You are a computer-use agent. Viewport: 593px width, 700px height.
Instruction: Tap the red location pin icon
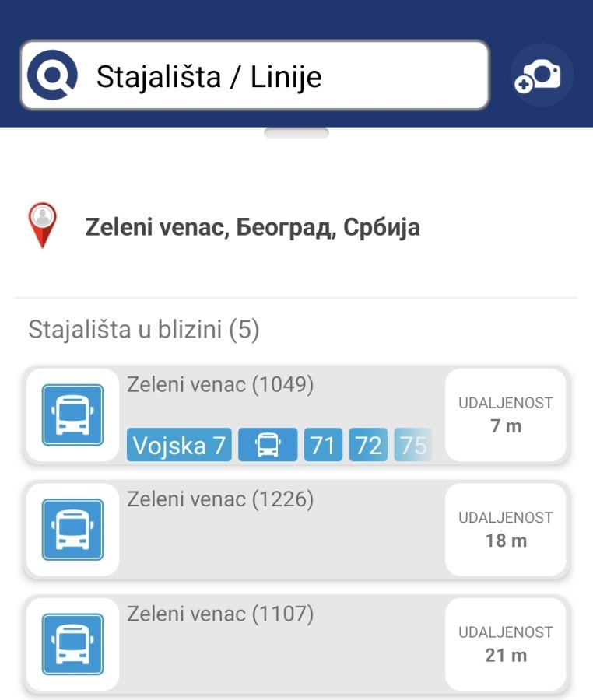pos(43,225)
